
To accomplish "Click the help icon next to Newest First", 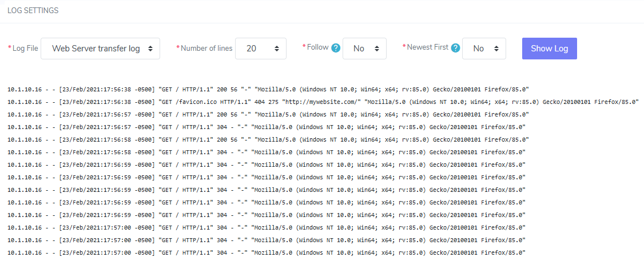I will (x=455, y=48).
